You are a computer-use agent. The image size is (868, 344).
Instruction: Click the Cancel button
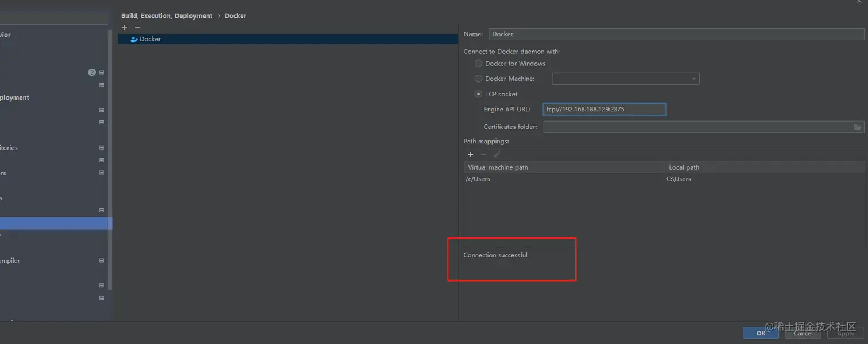(x=803, y=333)
